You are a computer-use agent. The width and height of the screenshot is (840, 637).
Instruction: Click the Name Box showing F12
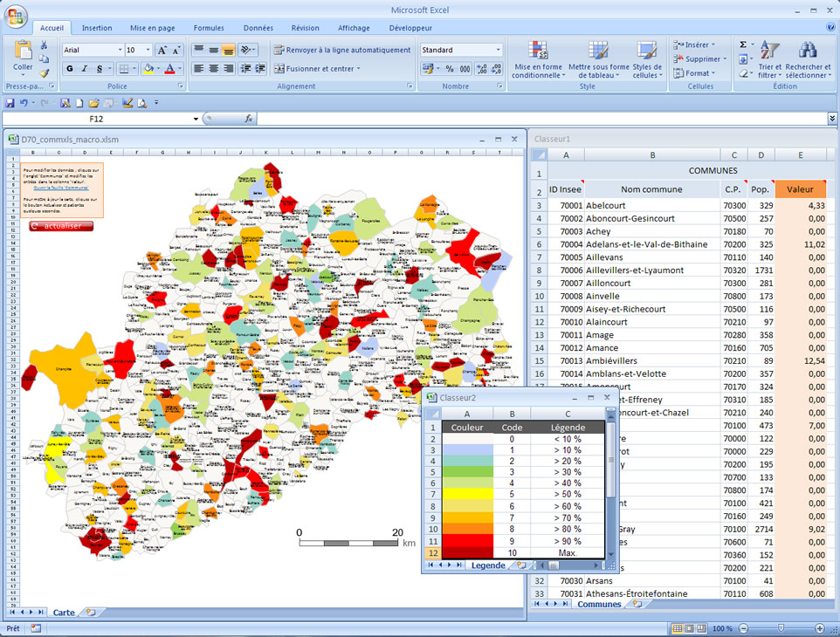[x=96, y=119]
